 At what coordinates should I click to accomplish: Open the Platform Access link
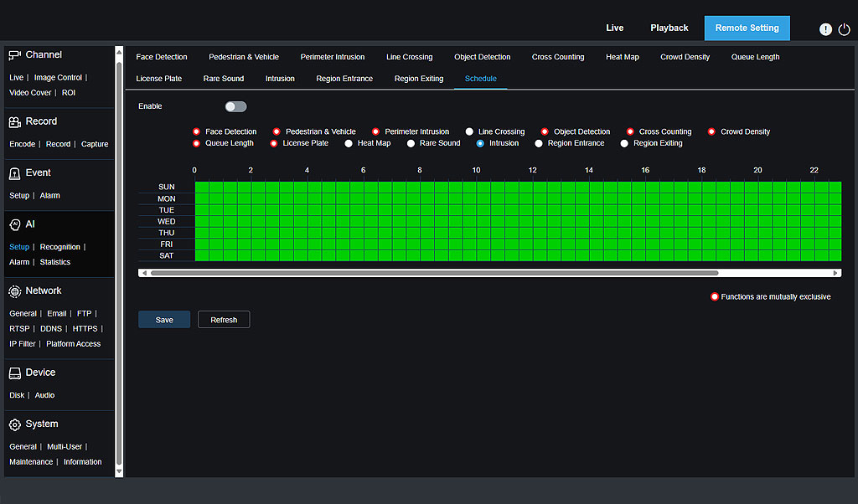(x=73, y=344)
